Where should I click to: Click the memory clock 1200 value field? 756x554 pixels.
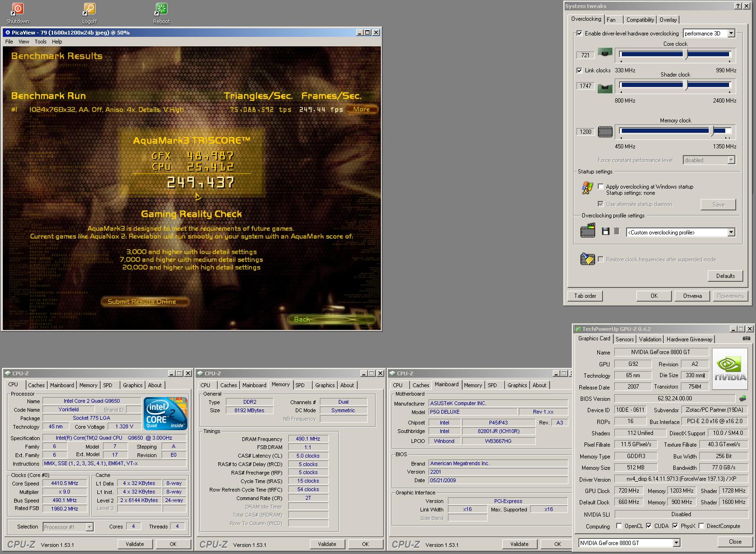click(585, 132)
